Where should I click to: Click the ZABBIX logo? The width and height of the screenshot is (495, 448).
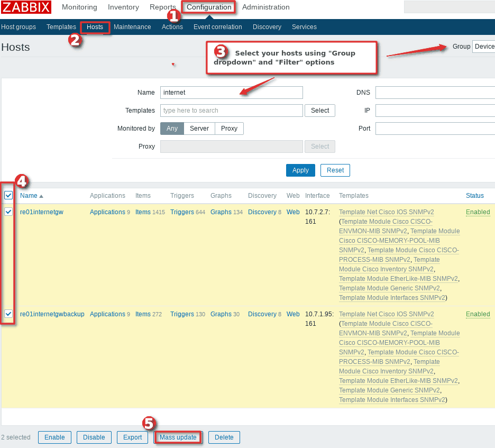pyautogui.click(x=26, y=7)
